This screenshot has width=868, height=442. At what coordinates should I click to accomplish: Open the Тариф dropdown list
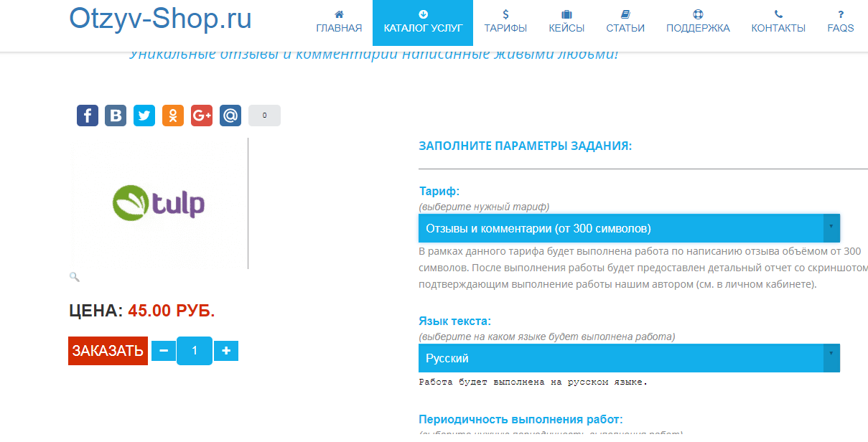(629, 228)
